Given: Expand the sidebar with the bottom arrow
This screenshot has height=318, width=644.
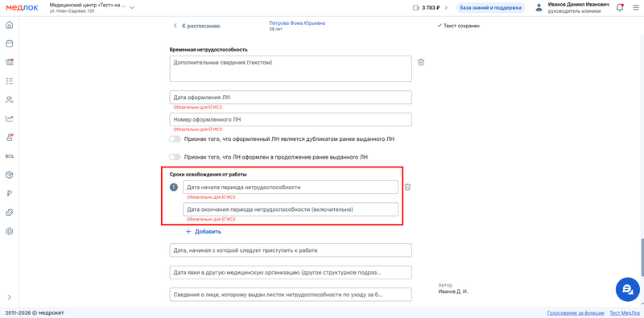Looking at the screenshot, I should (x=10, y=297).
